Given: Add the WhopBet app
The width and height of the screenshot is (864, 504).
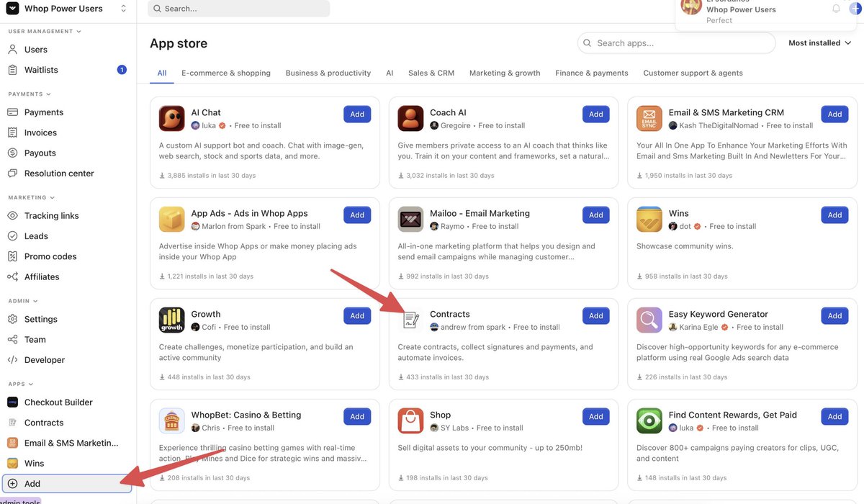Looking at the screenshot, I should (x=357, y=416).
